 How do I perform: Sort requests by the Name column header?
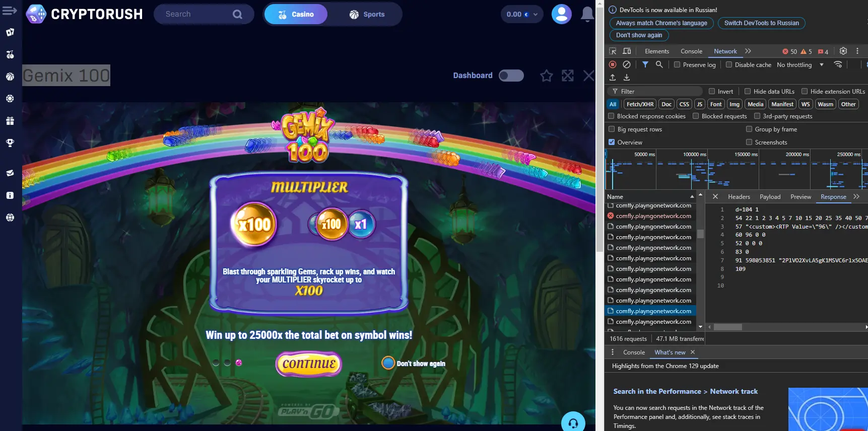pos(650,196)
